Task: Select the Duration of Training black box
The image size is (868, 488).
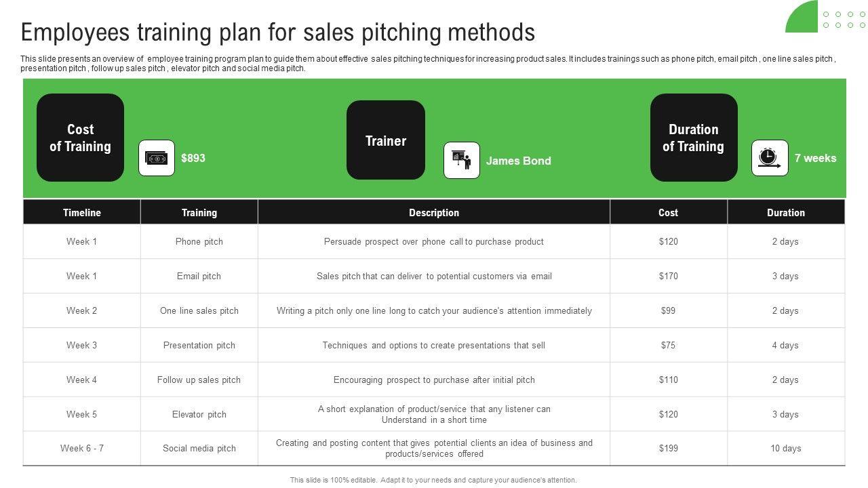Action: coord(693,138)
